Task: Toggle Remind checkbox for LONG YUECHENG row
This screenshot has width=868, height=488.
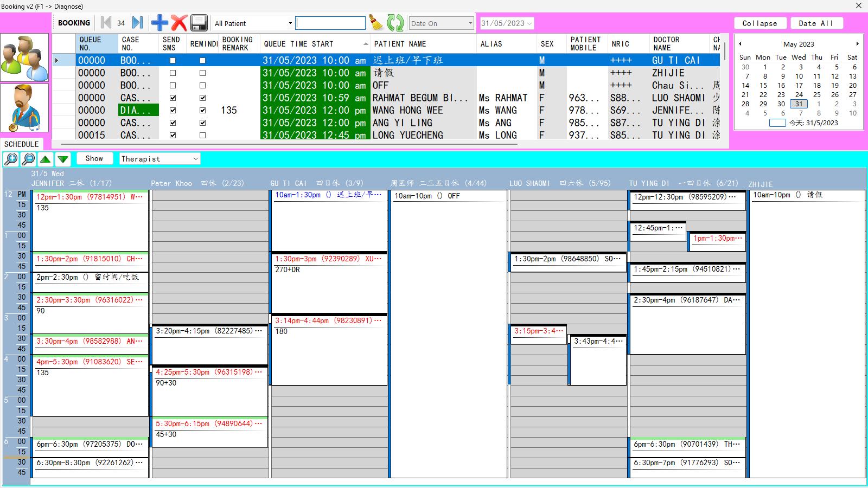Action: pyautogui.click(x=202, y=136)
